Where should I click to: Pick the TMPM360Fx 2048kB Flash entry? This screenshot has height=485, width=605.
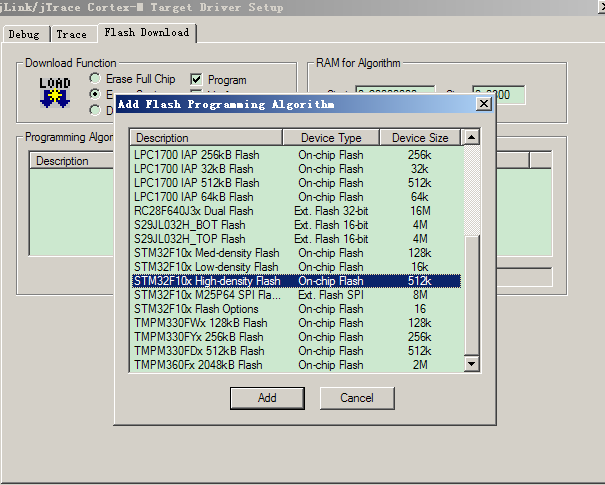(198, 366)
